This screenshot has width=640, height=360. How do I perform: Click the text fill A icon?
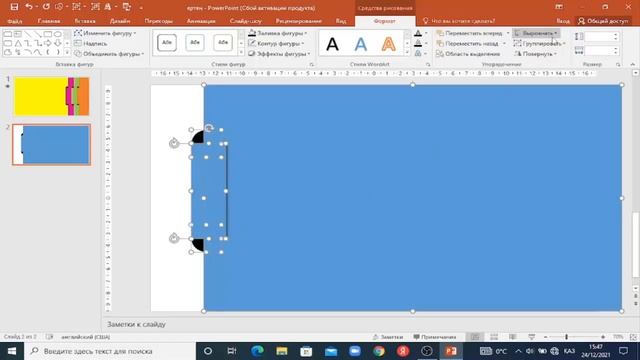pos(418,33)
